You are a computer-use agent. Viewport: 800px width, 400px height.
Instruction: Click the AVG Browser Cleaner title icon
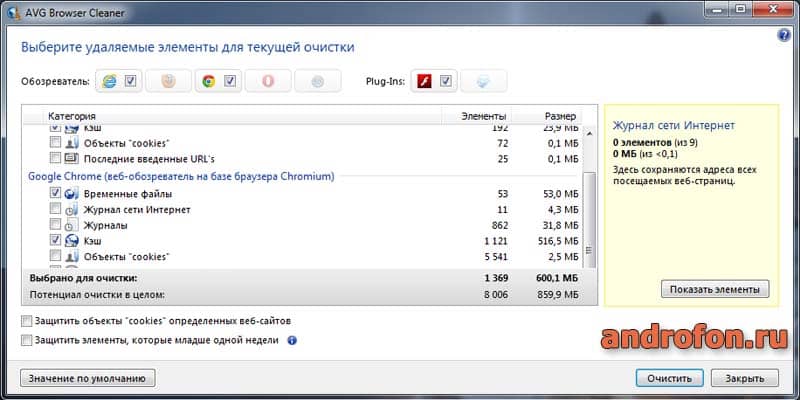(16, 13)
